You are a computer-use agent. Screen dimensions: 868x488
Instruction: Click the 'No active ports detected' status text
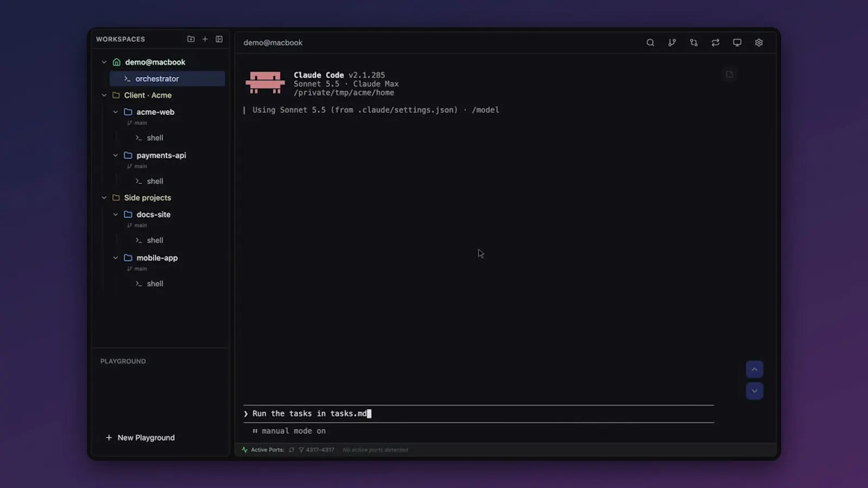pos(375,450)
